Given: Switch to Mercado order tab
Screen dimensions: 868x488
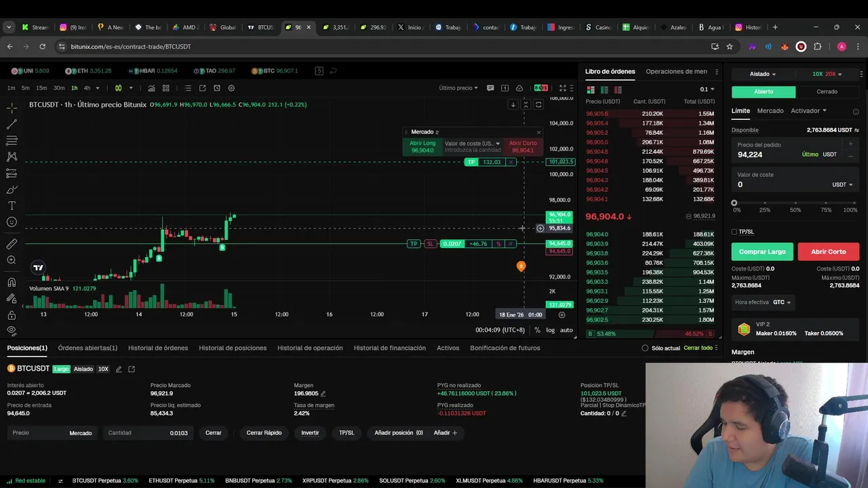Looking at the screenshot, I should click(770, 110).
